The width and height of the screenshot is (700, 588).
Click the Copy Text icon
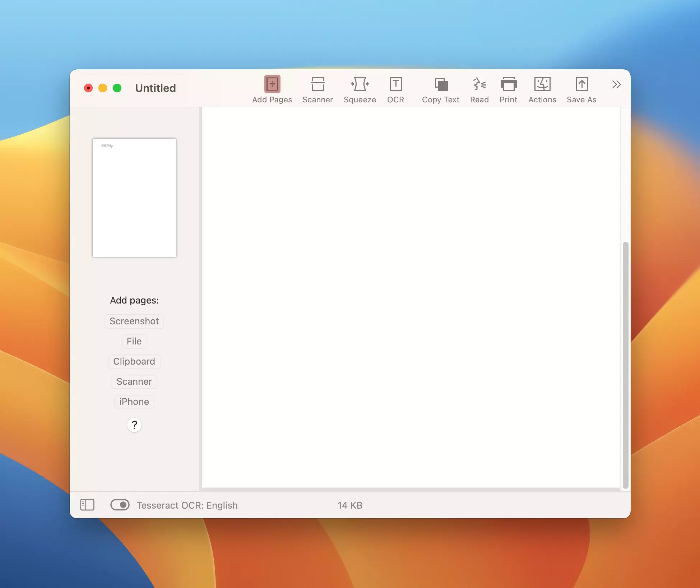441,84
